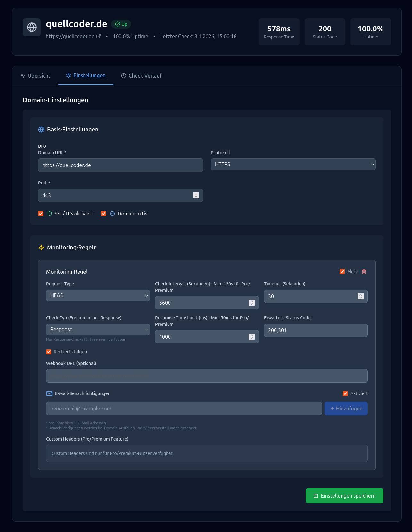Viewport: 412px width, 532px height.
Task: Click the Domain-Einstellungen heading
Action: [x=55, y=100]
